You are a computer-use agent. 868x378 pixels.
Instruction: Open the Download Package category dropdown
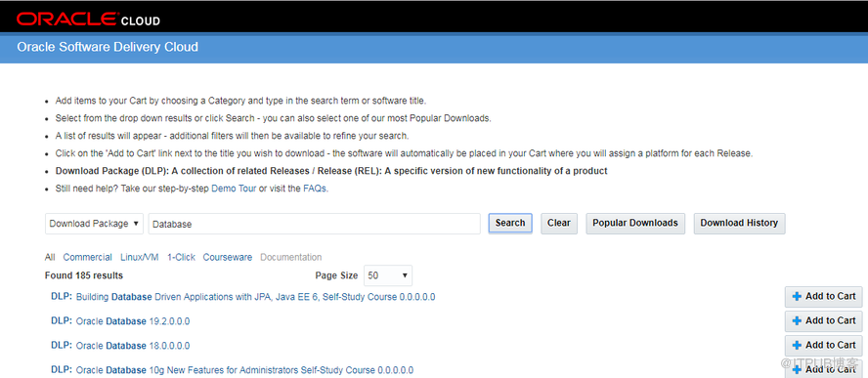[94, 224]
